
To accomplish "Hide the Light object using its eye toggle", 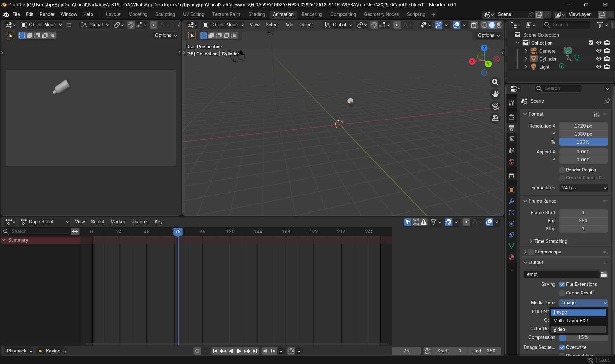I will (x=599, y=66).
